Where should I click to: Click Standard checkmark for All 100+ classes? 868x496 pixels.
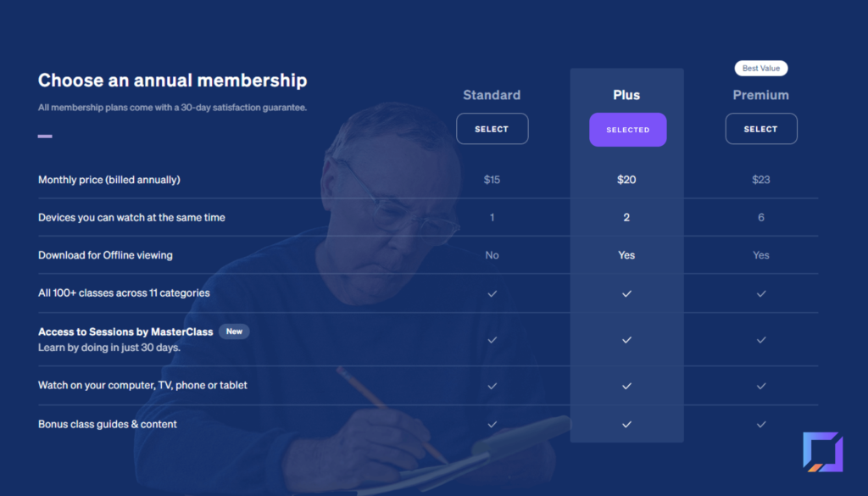coord(492,294)
